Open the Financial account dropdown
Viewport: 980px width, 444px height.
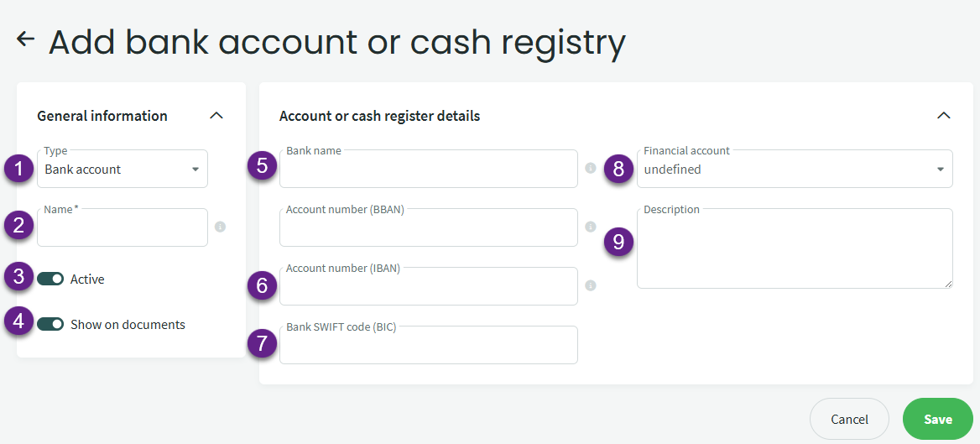pos(794,169)
